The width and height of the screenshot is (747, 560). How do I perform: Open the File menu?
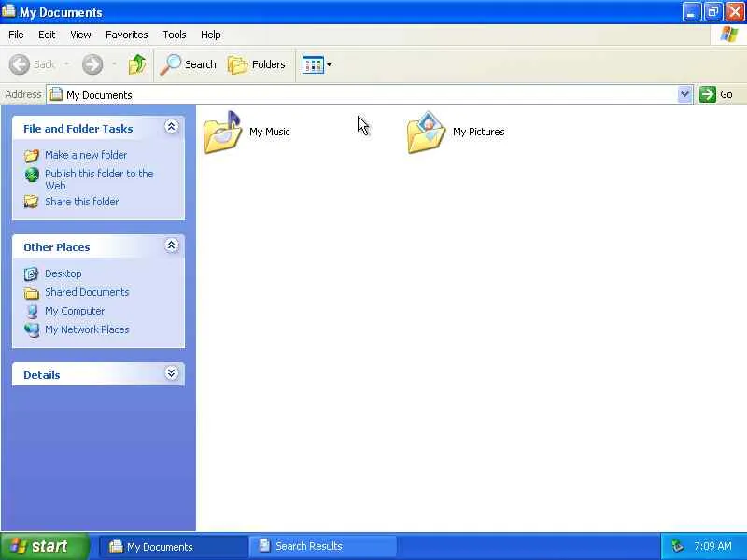click(16, 35)
